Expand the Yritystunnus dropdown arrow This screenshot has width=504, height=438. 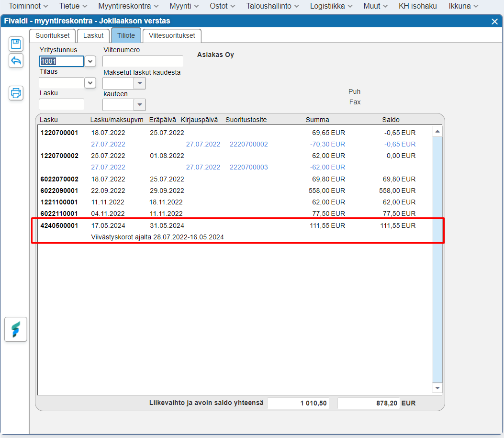click(x=90, y=61)
